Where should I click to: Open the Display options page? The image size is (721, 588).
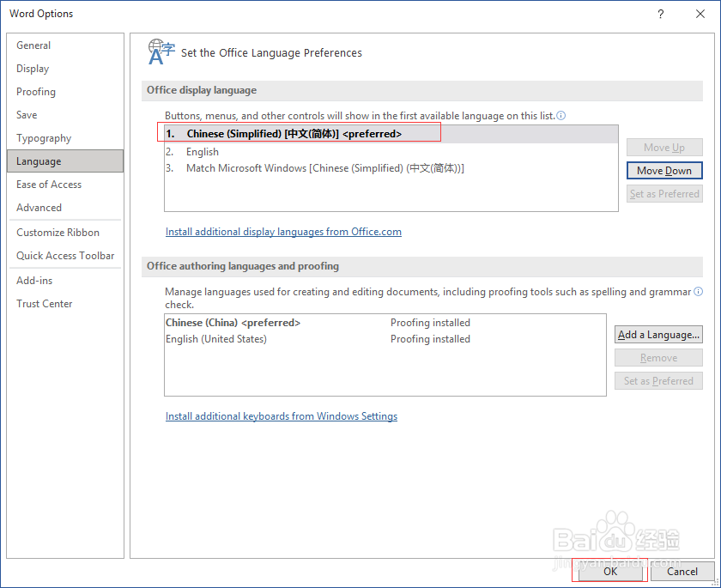65,69
